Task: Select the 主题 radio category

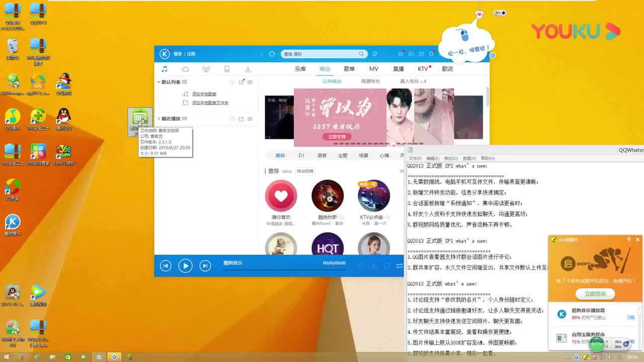Action: tap(343, 156)
